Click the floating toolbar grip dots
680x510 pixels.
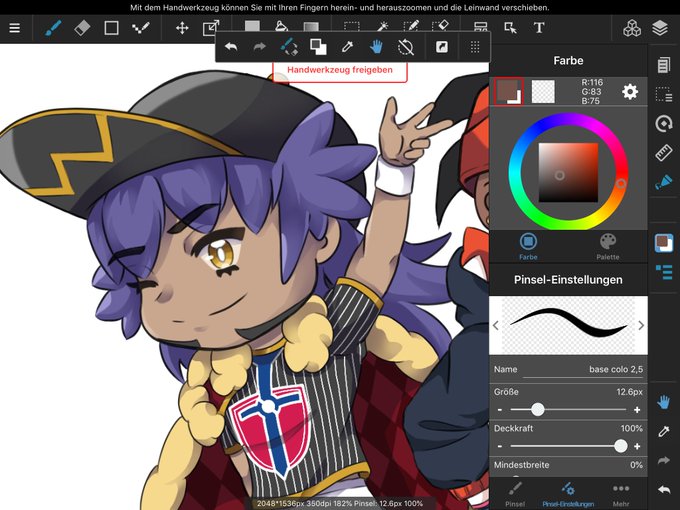point(475,47)
